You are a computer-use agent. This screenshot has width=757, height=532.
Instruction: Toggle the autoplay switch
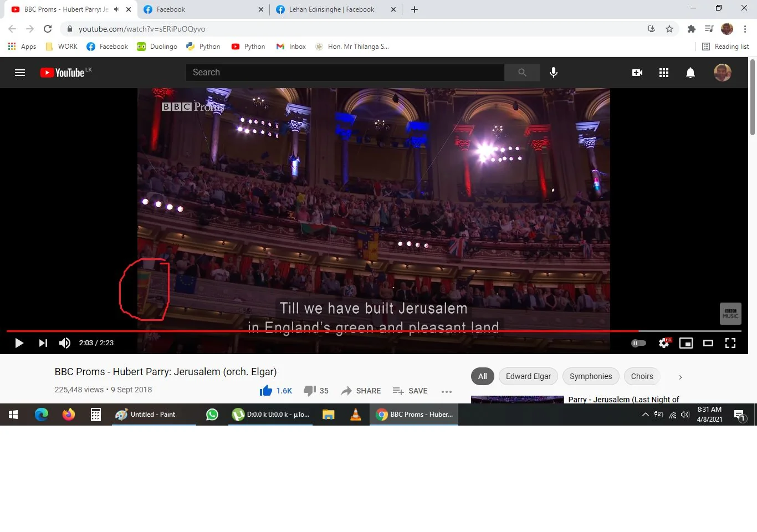tap(638, 343)
